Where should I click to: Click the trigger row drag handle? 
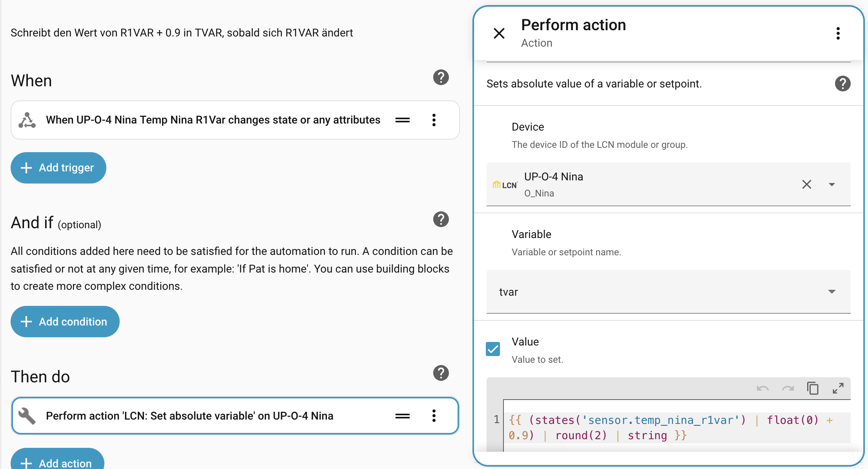click(x=402, y=120)
